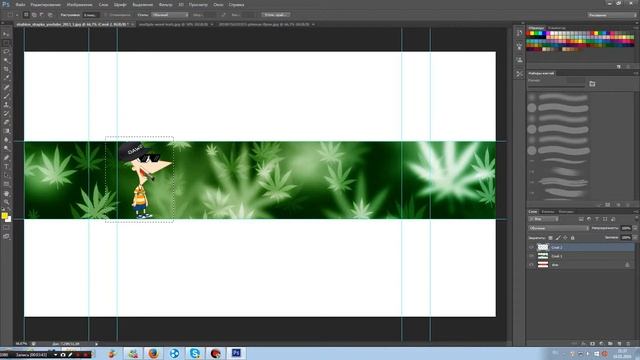Choose Add to selection mode
Viewport: 640px width, 360px height.
(x=34, y=15)
